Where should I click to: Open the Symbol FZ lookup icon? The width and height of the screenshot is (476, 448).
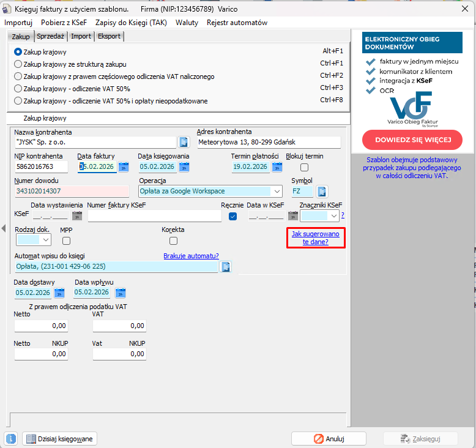322,192
